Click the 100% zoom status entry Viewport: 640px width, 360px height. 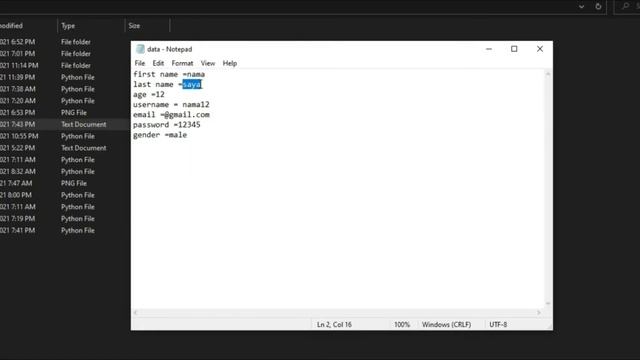point(402,324)
